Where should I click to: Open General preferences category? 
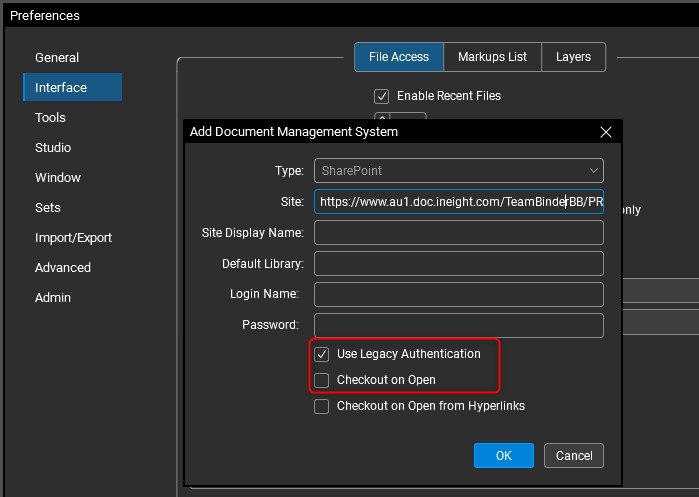(x=57, y=58)
